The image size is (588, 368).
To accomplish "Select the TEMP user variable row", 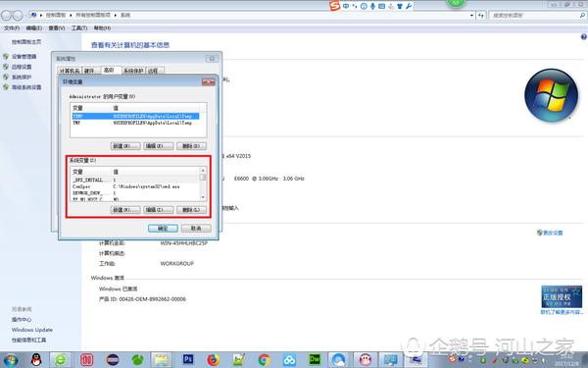I will [x=136, y=117].
